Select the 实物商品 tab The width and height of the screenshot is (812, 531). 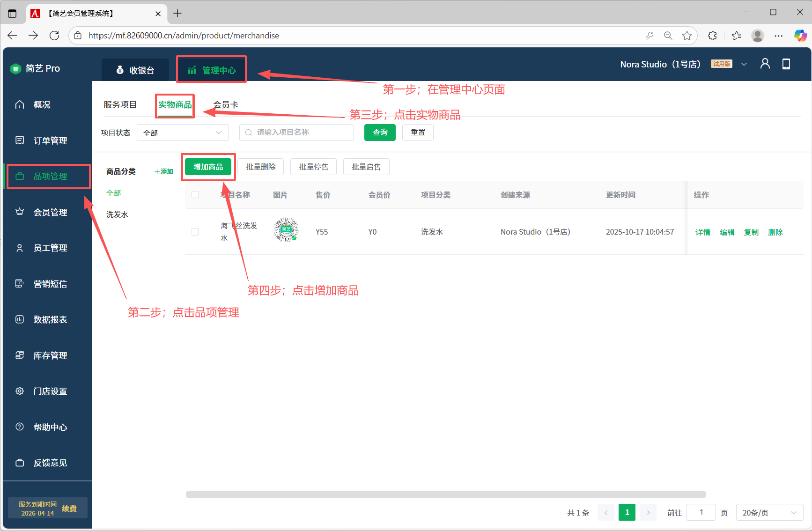tap(175, 104)
